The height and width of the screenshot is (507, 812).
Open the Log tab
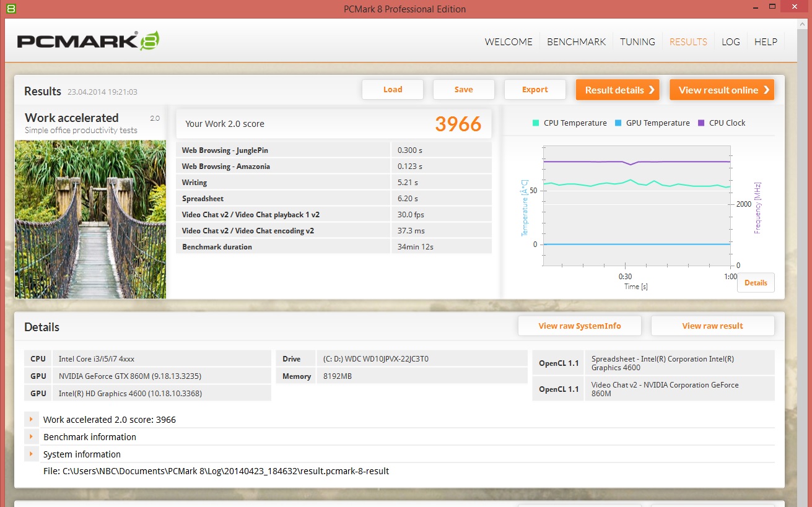[x=731, y=41]
